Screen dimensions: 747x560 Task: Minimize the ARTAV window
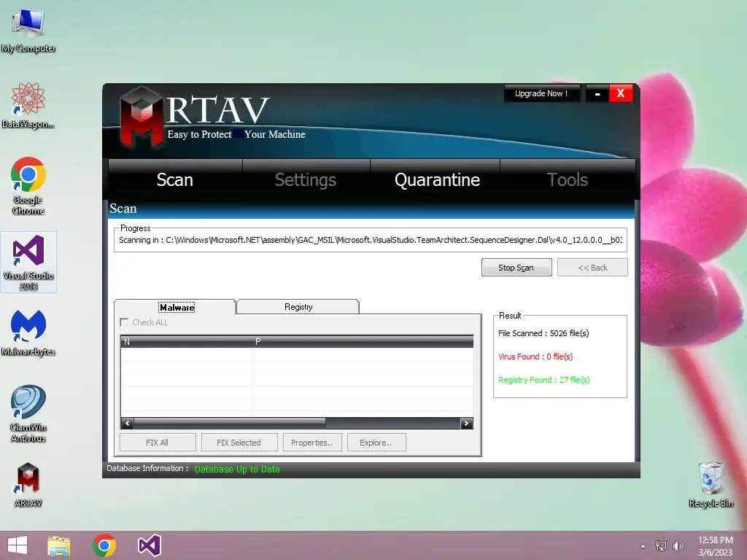pyautogui.click(x=597, y=93)
